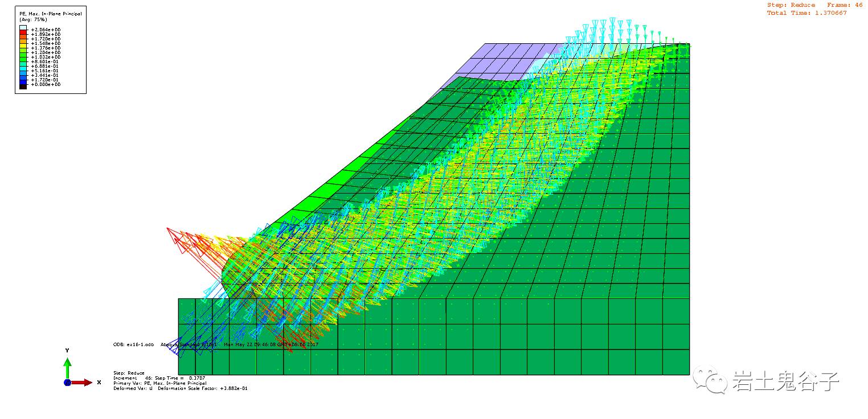Pick the cyan legend swatch beside +5.161e-01

click(x=23, y=68)
